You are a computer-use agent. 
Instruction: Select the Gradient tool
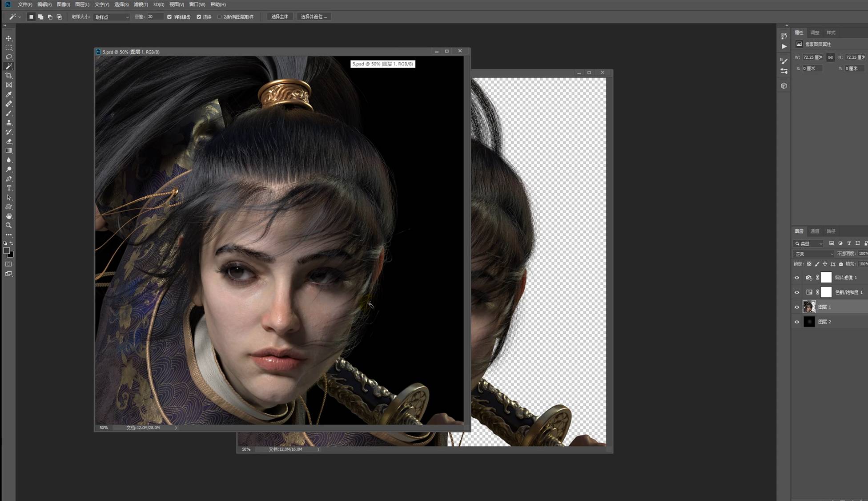[x=8, y=150]
